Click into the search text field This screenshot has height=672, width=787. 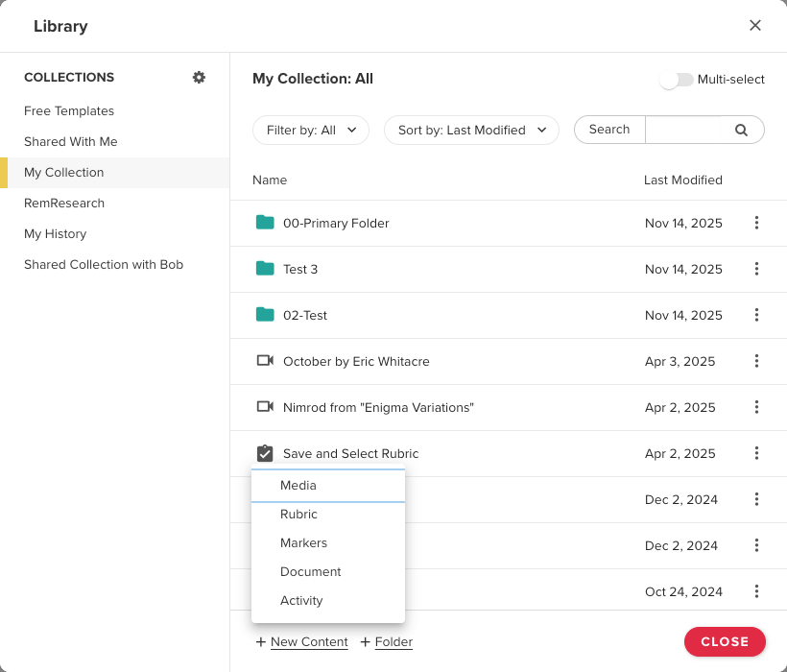pyautogui.click(x=686, y=131)
